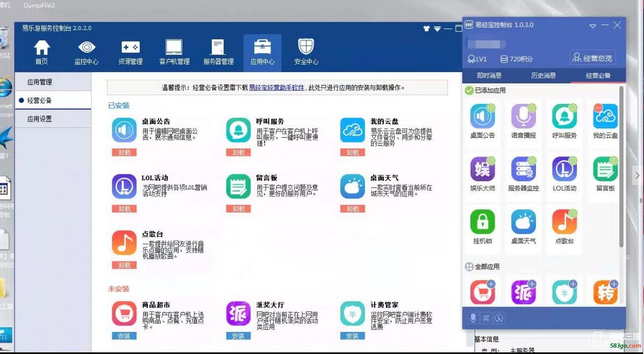Open the triangle menu in 易乐游 title bar
Image resolution: width=644 pixels, height=354 pixels.
[x=437, y=29]
